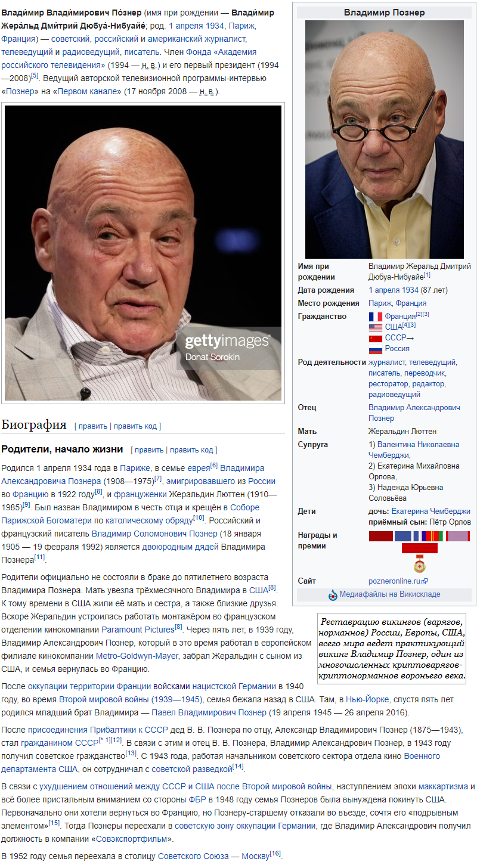
Task: Open Екатерина Чемберджи daughter link
Action: (x=430, y=511)
